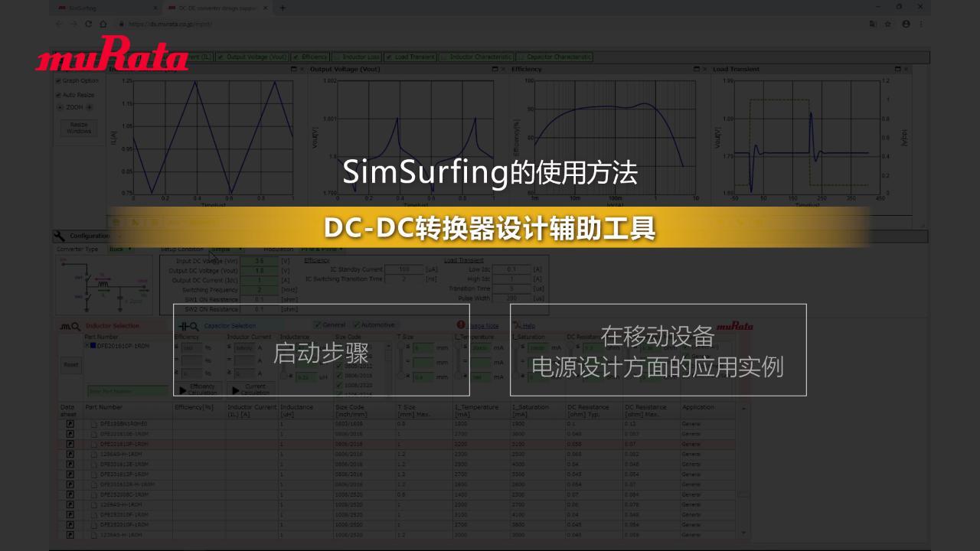The width and height of the screenshot is (980, 551).
Task: Open the Usage Note link
Action: point(483,326)
